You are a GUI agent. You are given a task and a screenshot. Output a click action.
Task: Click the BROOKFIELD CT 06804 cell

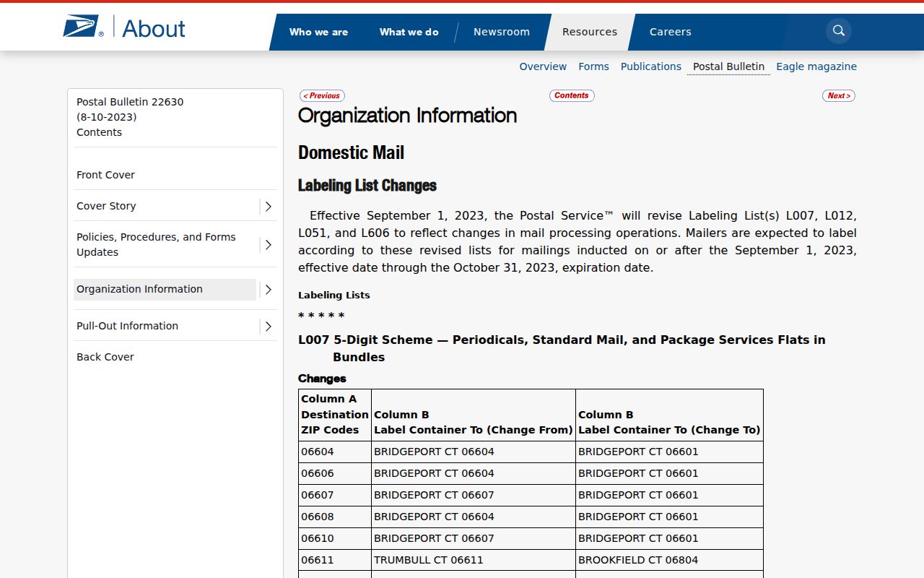(669, 561)
